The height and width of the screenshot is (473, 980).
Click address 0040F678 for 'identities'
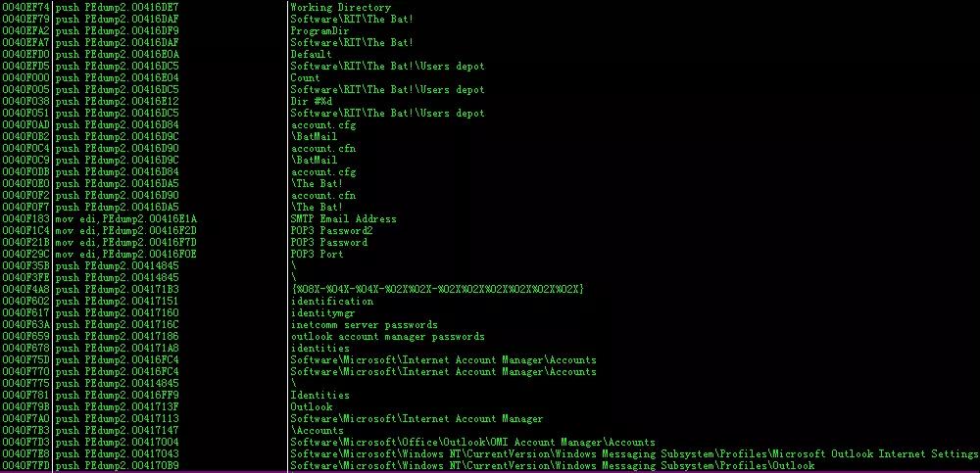tap(26, 348)
